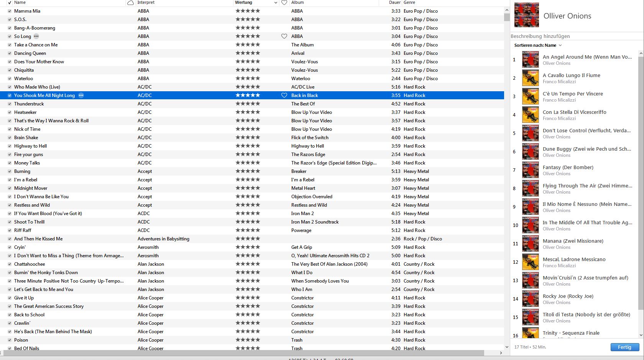
Task: Uncheck the Thunderstruck checkbox
Action: coord(10,104)
